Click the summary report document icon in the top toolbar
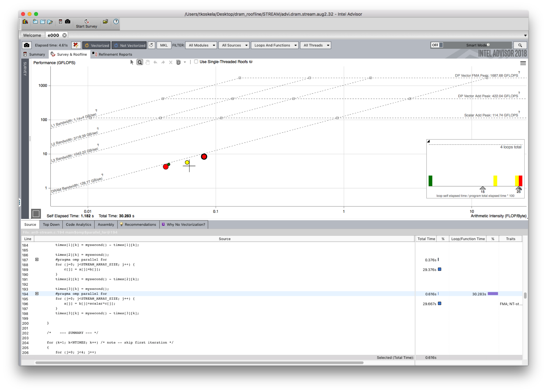This screenshot has width=547, height=392. pyautogui.click(x=60, y=21)
